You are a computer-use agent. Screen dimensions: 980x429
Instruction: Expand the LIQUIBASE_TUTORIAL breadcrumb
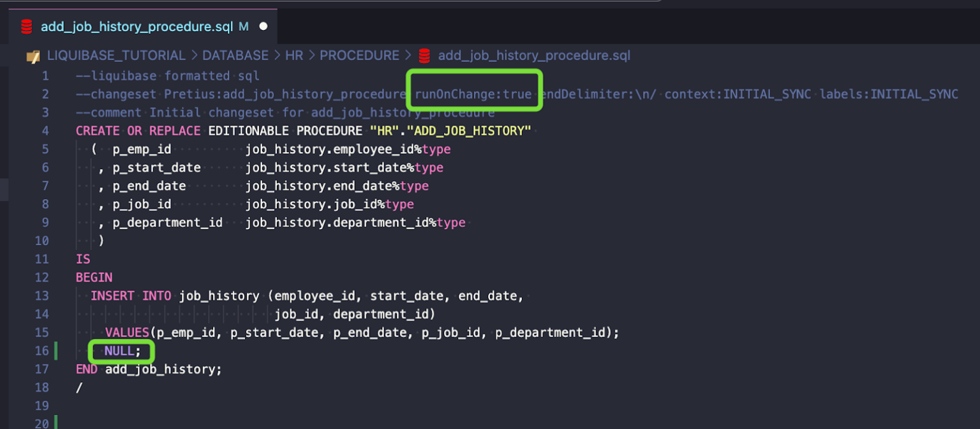point(117,56)
